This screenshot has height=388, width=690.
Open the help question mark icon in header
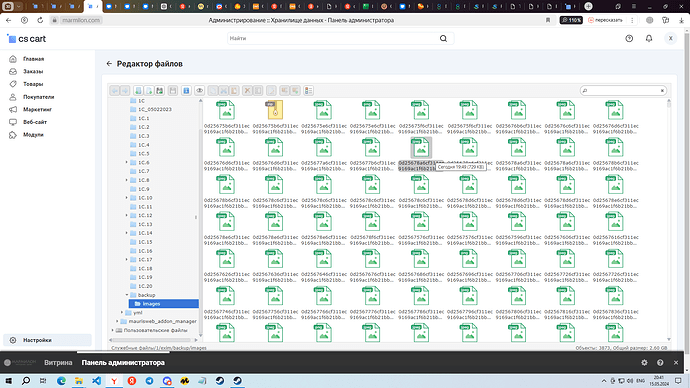pos(629,39)
